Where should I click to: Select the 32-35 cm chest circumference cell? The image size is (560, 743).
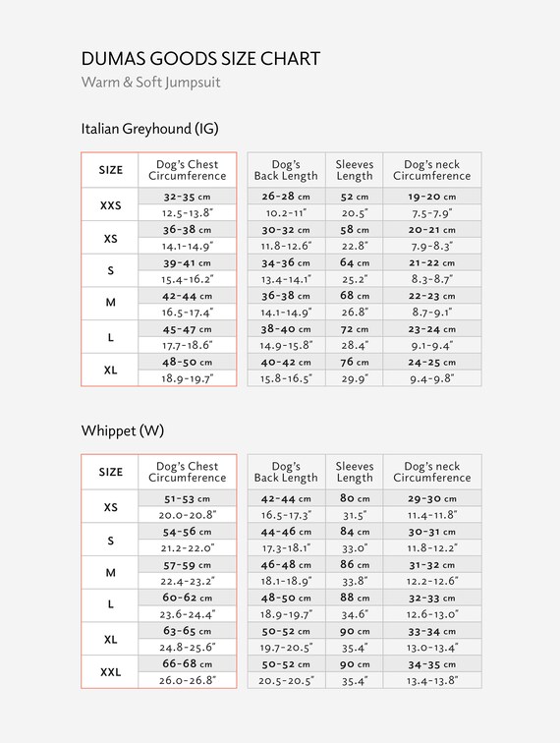pos(187,197)
